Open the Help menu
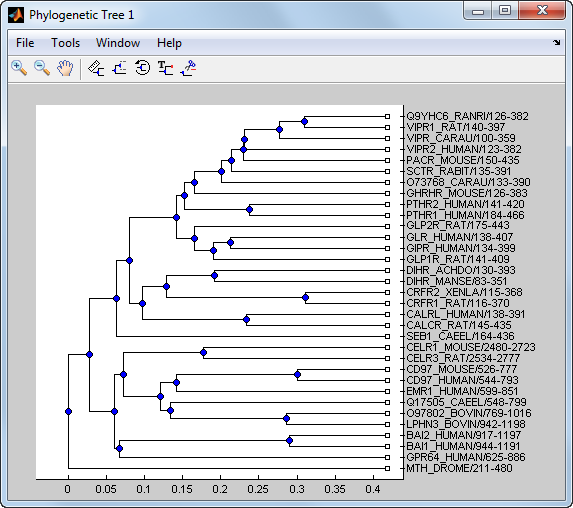 tap(169, 43)
